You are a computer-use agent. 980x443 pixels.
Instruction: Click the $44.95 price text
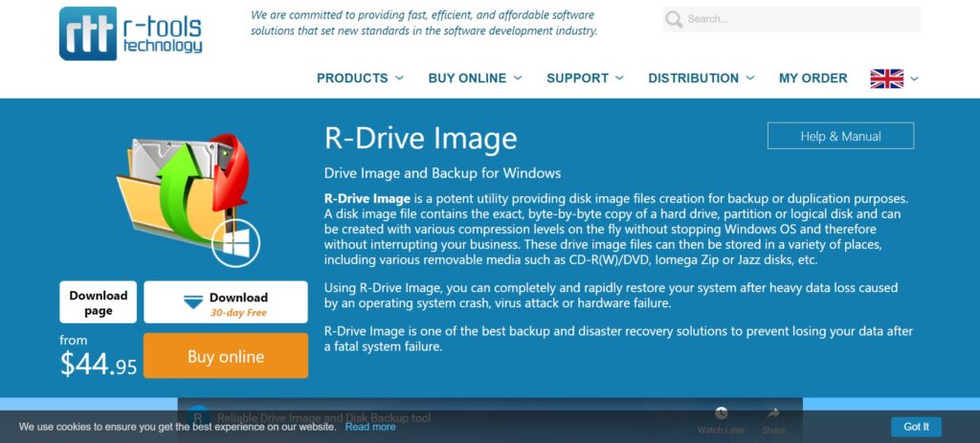click(99, 365)
